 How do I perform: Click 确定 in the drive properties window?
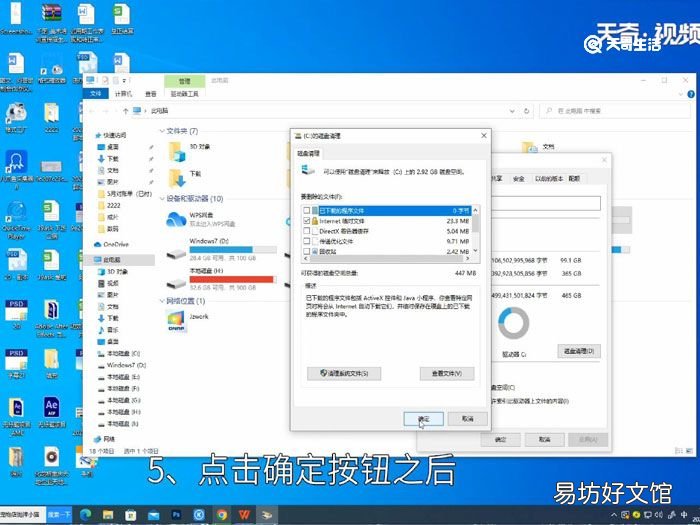coord(500,440)
